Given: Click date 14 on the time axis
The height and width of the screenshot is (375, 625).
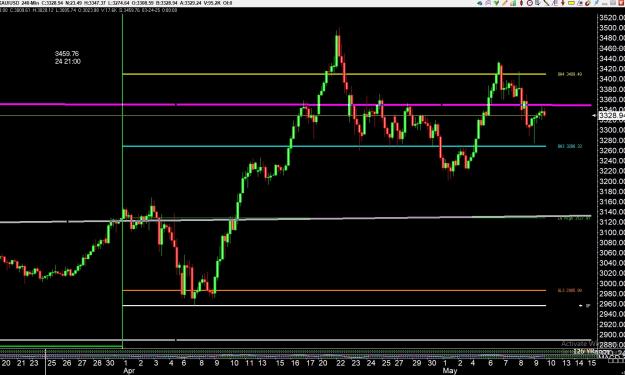Looking at the screenshot, I should [x=579, y=363].
